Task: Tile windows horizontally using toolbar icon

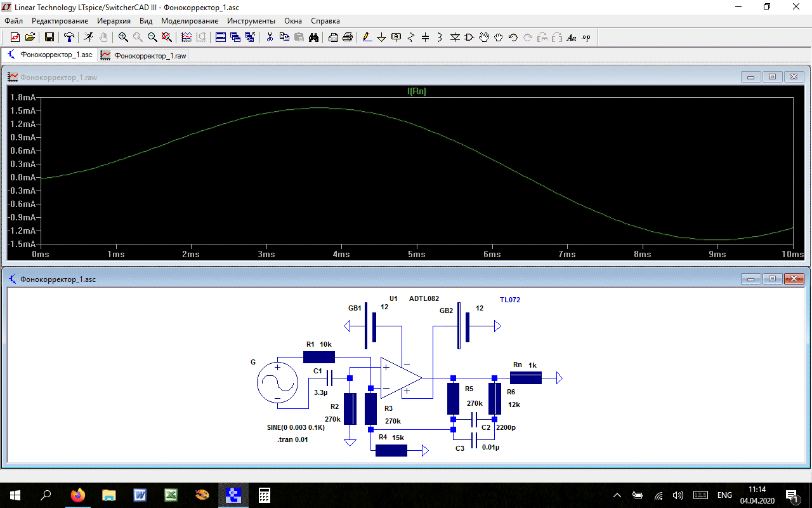Action: coord(221,37)
